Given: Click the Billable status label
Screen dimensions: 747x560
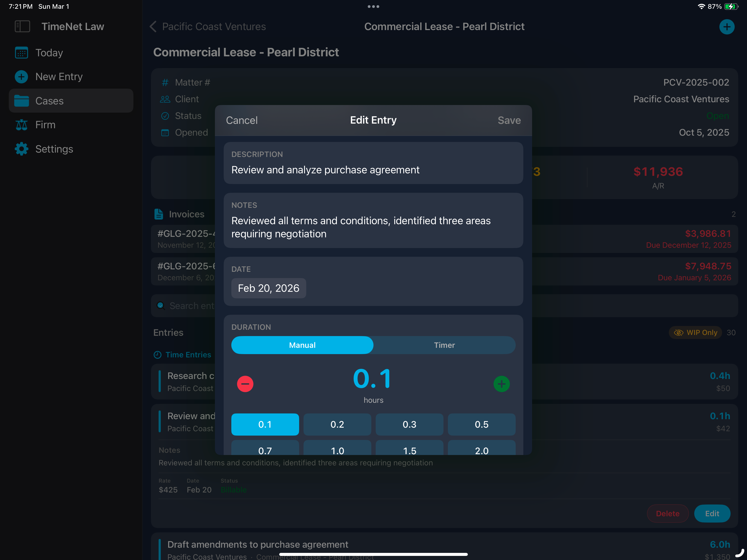Looking at the screenshot, I should pyautogui.click(x=234, y=490).
